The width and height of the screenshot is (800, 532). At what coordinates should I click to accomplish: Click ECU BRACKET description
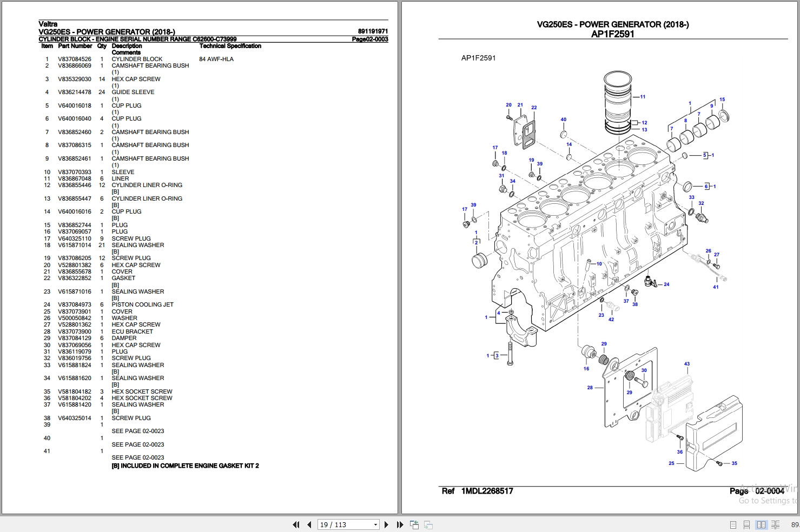(x=132, y=331)
